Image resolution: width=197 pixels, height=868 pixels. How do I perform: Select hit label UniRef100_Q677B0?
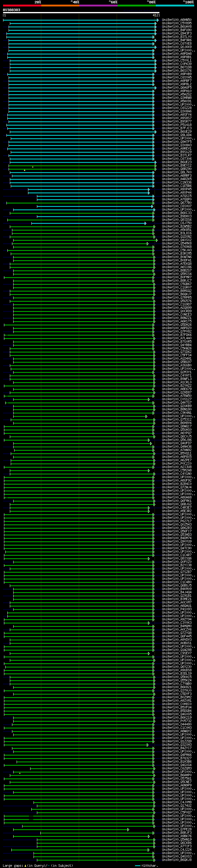177,203
